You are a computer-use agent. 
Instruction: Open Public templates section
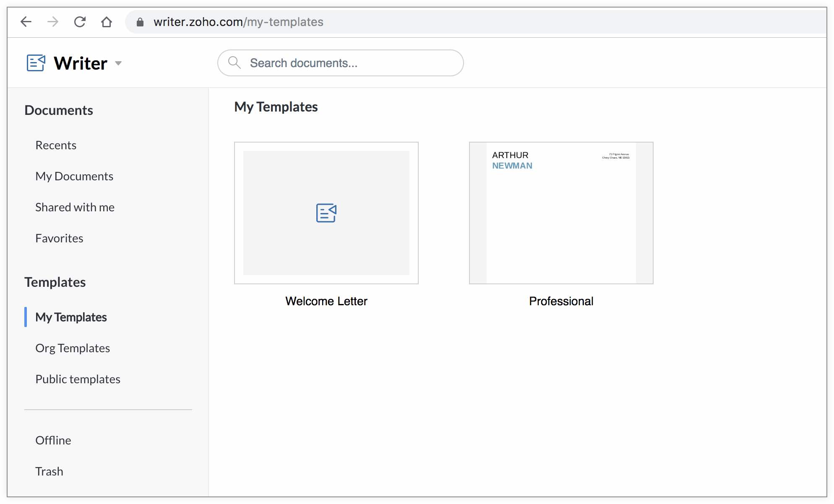pos(78,379)
